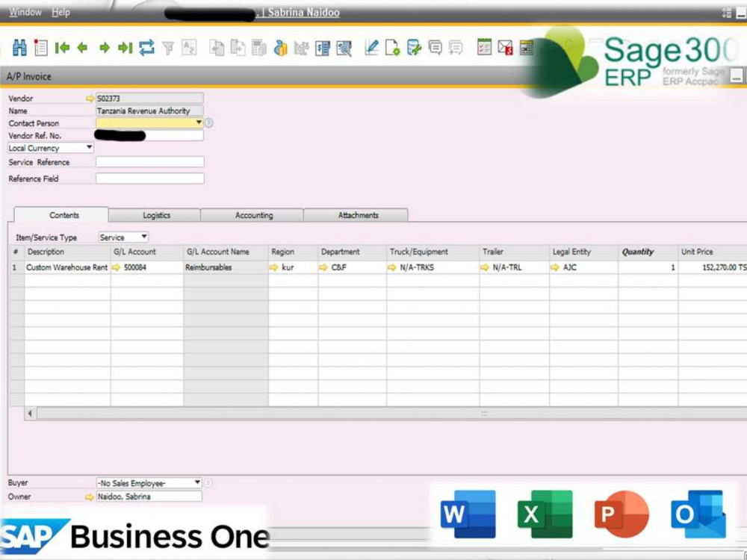Screen dimensions: 747x560
Task: Click the Description column header
Action: 67,252
